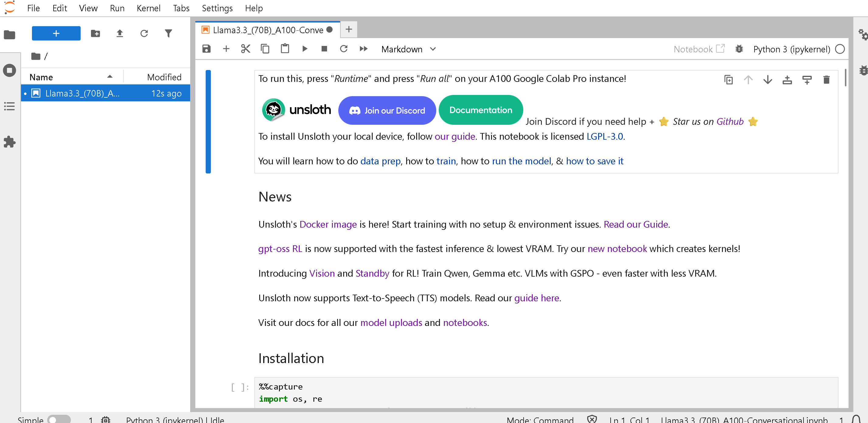868x423 pixels.
Task: Open the Markdown cell type dropdown
Action: tap(408, 49)
